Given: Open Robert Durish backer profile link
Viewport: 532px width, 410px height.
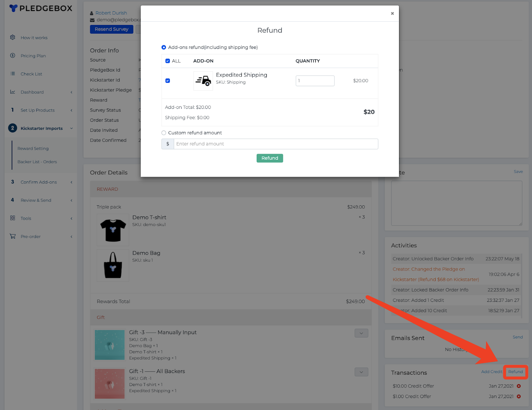Looking at the screenshot, I should (111, 13).
